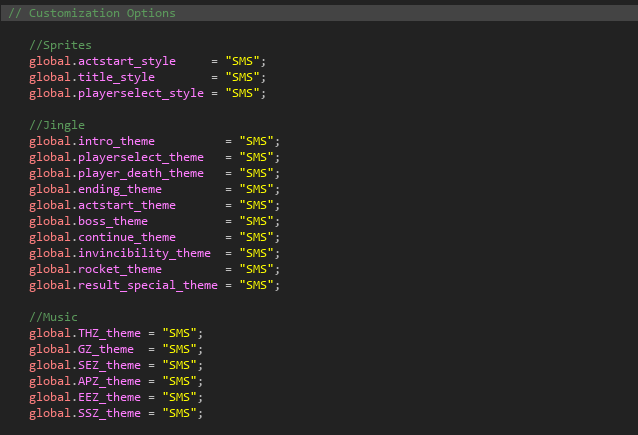
Task: Click the "SMS" value of rocket_theme
Action: 256,270
